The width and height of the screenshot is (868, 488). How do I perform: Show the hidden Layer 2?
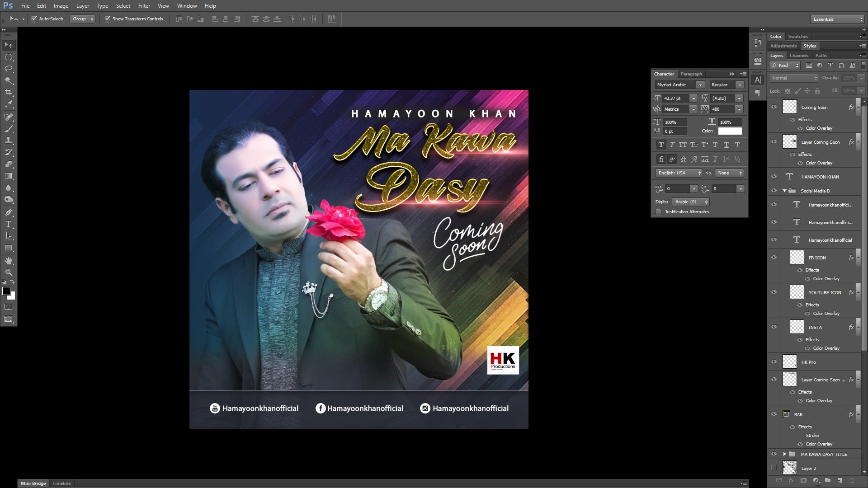pos(774,468)
